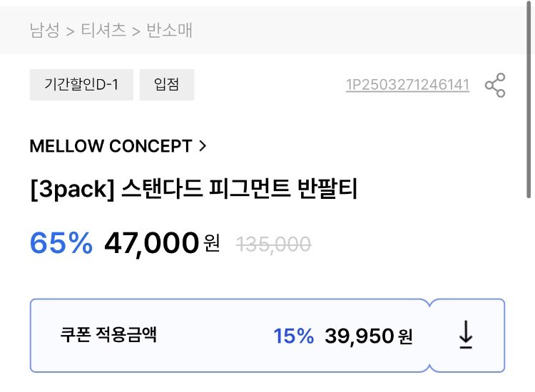Click the separator arrow after 남성
The width and height of the screenshot is (535, 392).
70,31
